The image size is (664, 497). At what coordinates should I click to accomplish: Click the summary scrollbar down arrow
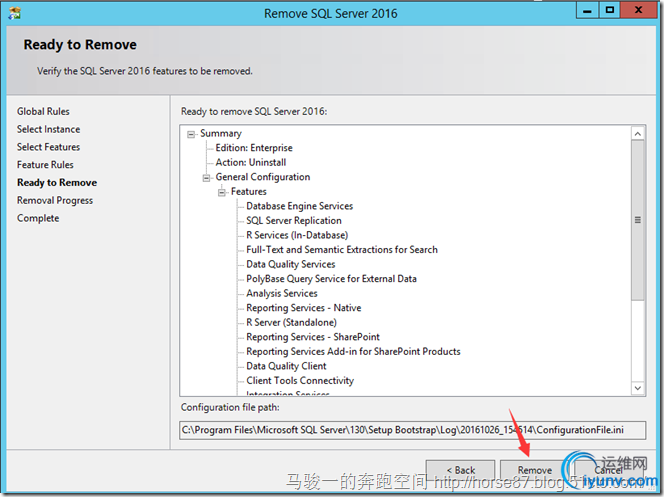pyautogui.click(x=638, y=388)
